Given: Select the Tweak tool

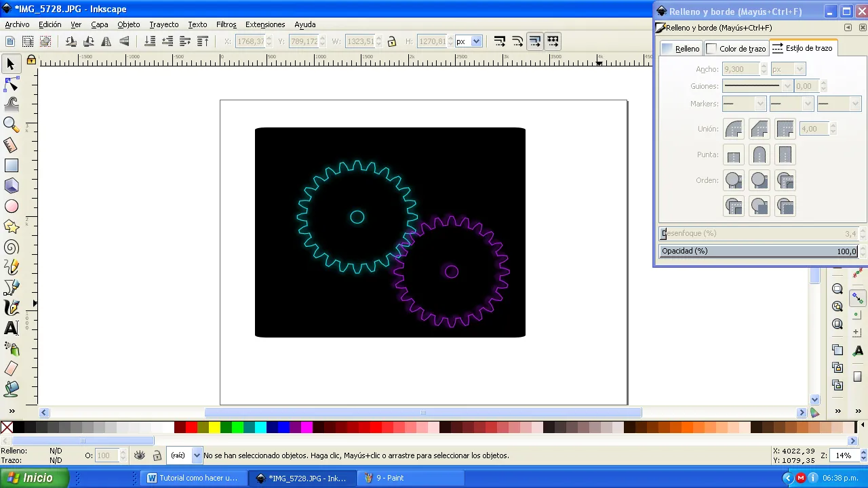Looking at the screenshot, I should tap(11, 104).
